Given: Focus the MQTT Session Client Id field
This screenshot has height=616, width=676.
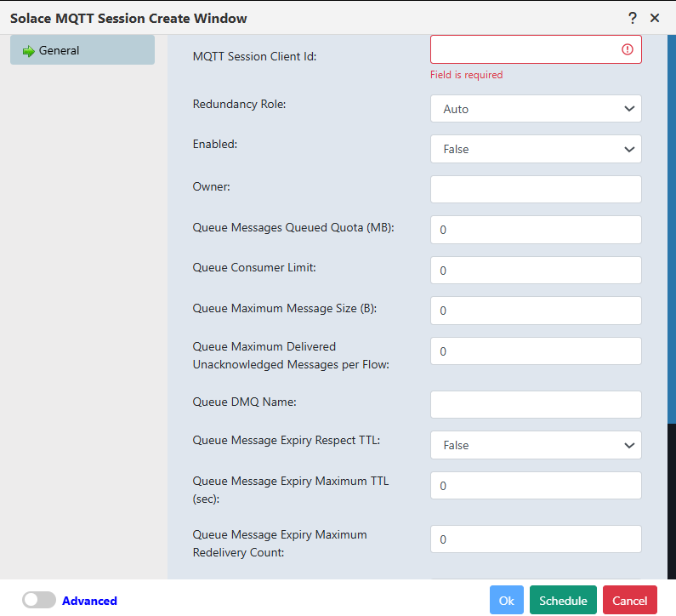Looking at the screenshot, I should pos(536,49).
